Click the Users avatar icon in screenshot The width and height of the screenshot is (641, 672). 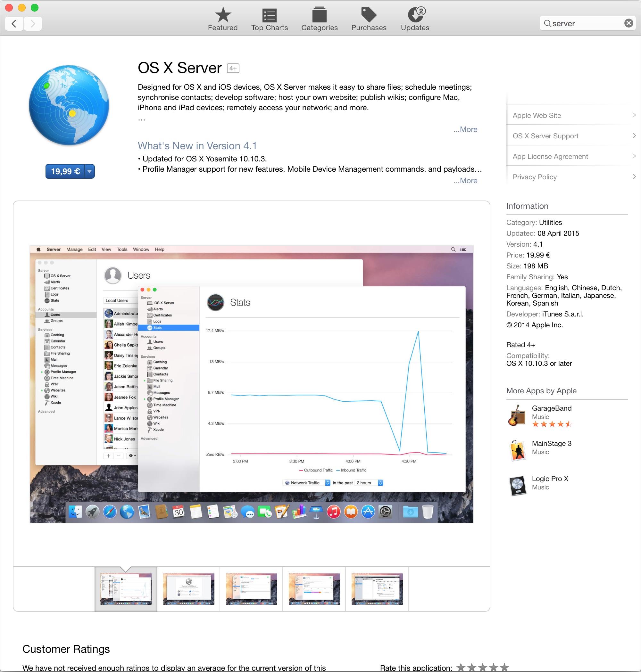click(x=113, y=275)
